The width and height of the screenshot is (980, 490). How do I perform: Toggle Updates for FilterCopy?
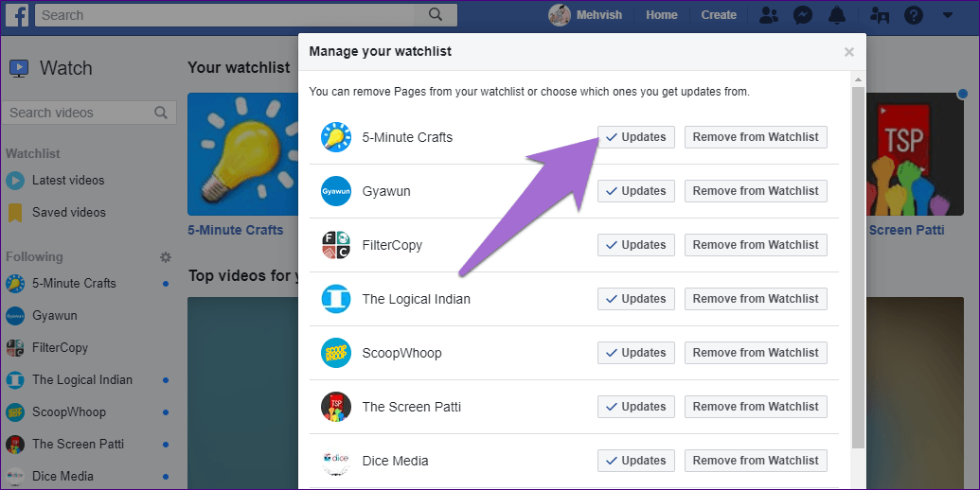(x=635, y=245)
